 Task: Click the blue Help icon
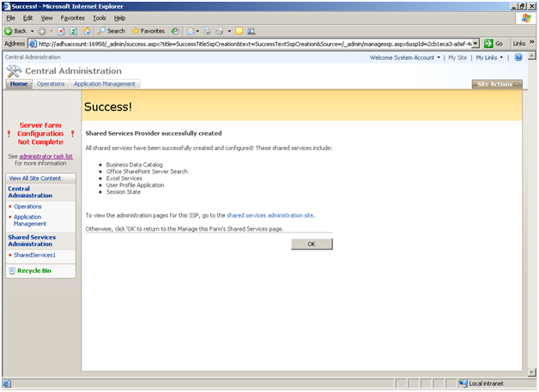point(518,57)
